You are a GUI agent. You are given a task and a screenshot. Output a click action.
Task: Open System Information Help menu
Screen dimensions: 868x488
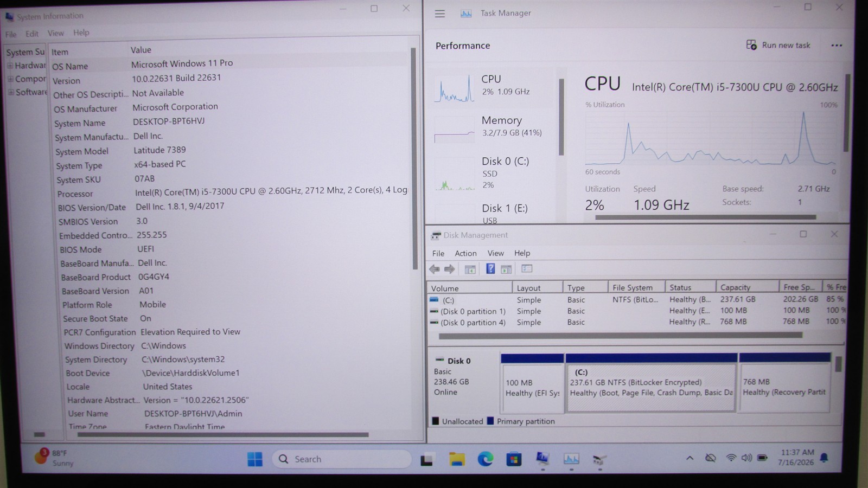pyautogui.click(x=81, y=33)
